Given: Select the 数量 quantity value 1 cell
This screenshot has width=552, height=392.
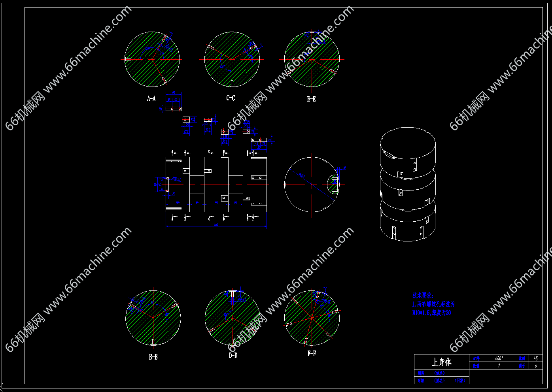Looking at the screenshot, I should (x=499, y=366).
